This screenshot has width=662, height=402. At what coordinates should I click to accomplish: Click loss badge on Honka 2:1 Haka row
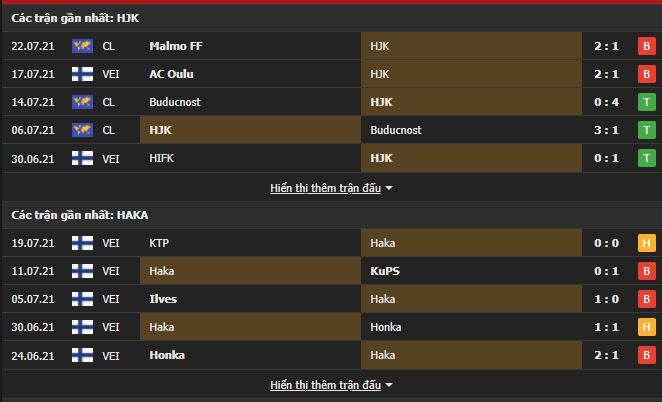tap(646, 355)
